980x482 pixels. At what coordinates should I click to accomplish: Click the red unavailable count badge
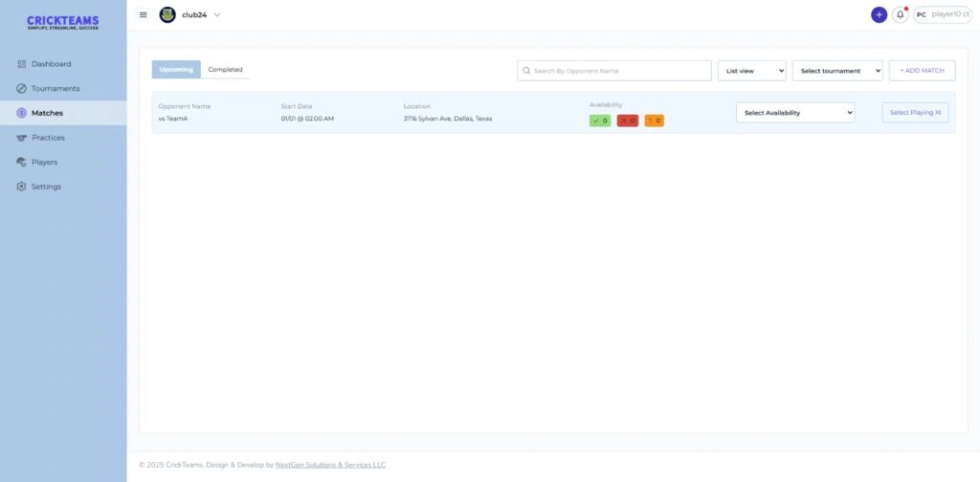pos(627,120)
